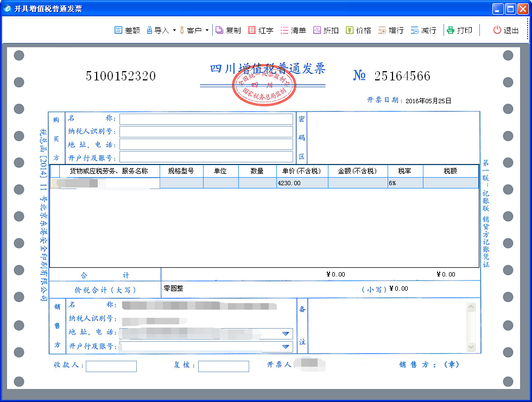This screenshot has width=532, height=402.
Task: Maximize the invoice window
Action: [x=510, y=9]
